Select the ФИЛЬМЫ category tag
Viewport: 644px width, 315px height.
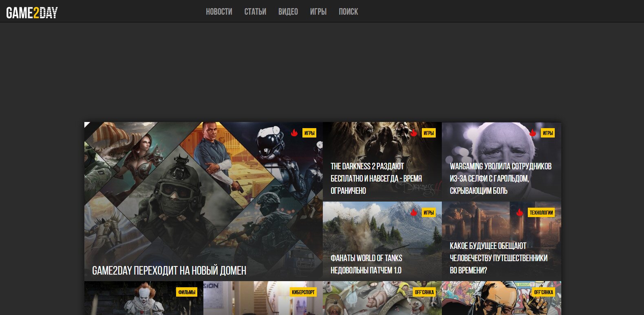pyautogui.click(x=187, y=292)
